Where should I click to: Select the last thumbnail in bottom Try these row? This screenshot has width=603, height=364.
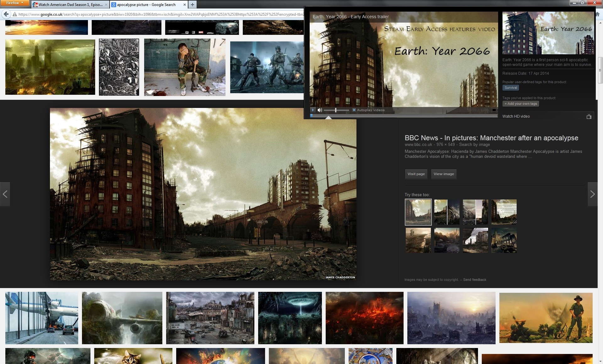pyautogui.click(x=504, y=240)
